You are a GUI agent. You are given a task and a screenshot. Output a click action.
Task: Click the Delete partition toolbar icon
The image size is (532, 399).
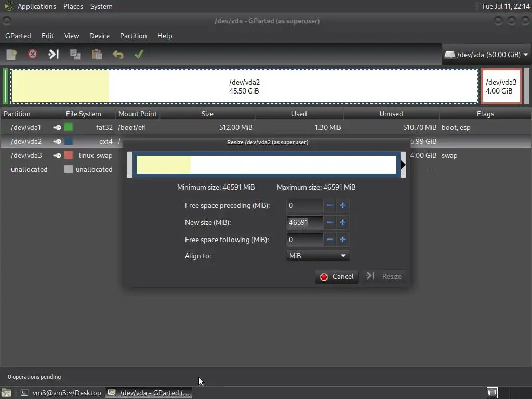pyautogui.click(x=33, y=54)
